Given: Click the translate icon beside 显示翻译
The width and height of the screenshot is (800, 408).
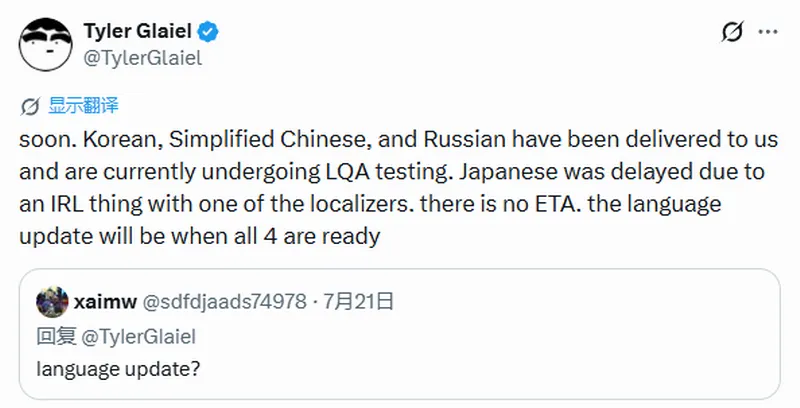Looking at the screenshot, I should coord(30,107).
